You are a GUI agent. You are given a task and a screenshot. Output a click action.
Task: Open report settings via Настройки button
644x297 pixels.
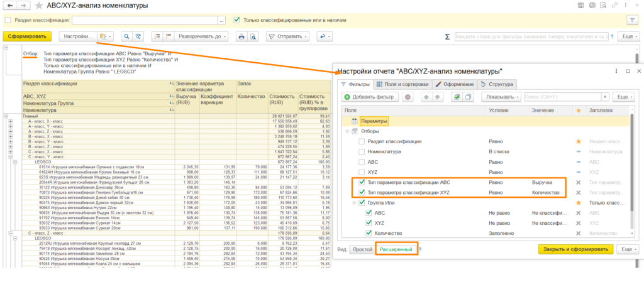79,36
